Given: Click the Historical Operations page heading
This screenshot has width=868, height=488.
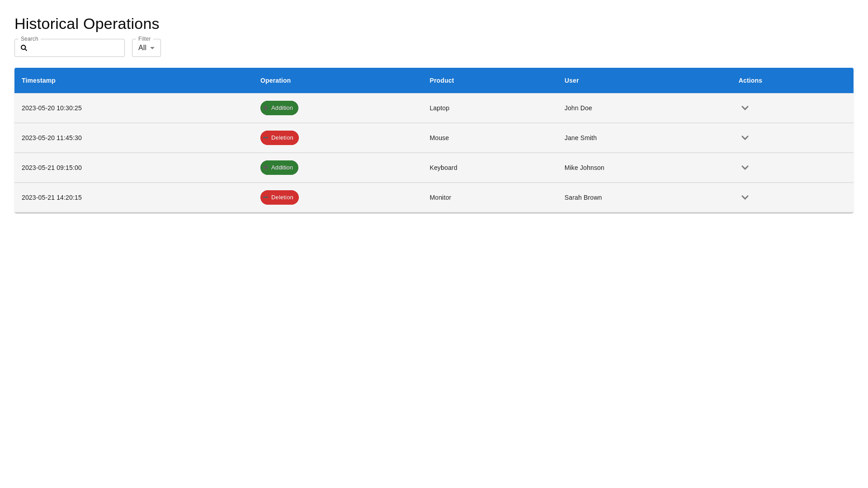Looking at the screenshot, I should [x=87, y=23].
